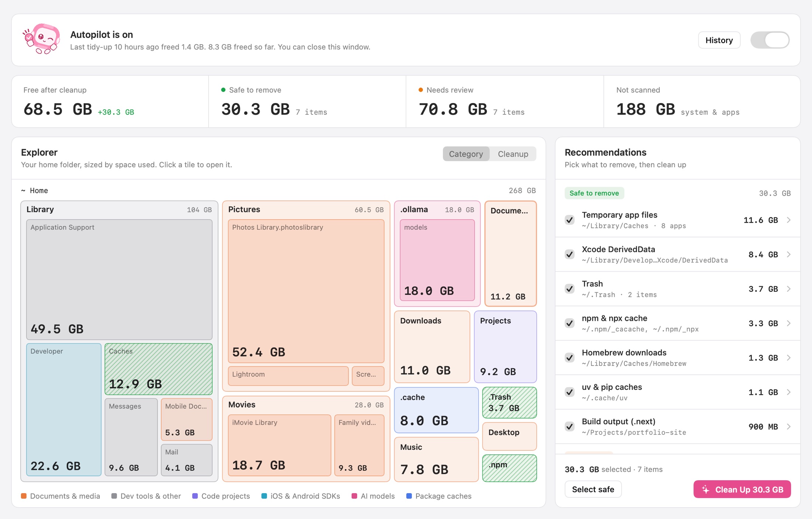The image size is (812, 519).
Task: Open the .ollama models tile
Action: tap(437, 260)
